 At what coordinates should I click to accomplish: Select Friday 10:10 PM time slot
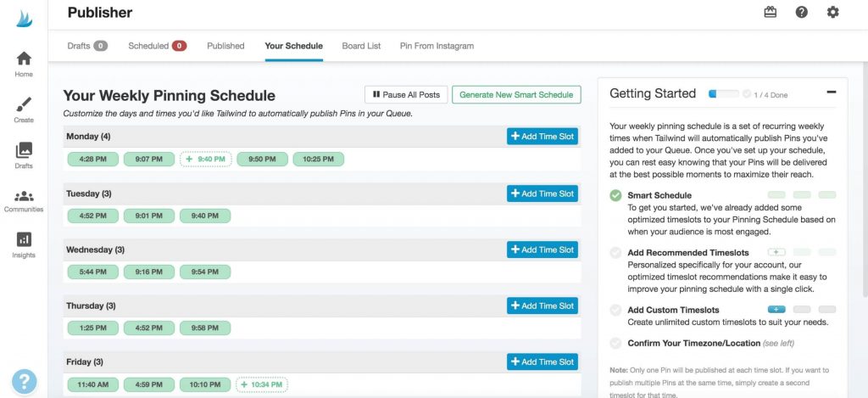coord(205,384)
